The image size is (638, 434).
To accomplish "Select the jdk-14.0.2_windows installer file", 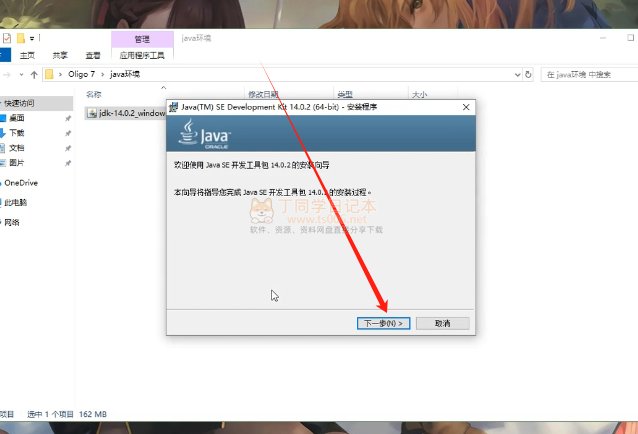I will click(x=126, y=113).
